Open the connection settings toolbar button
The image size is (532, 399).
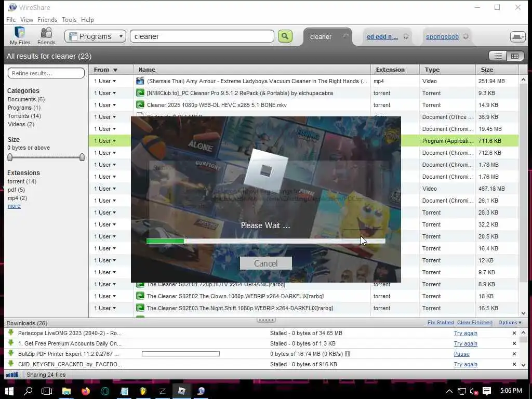tap(518, 37)
